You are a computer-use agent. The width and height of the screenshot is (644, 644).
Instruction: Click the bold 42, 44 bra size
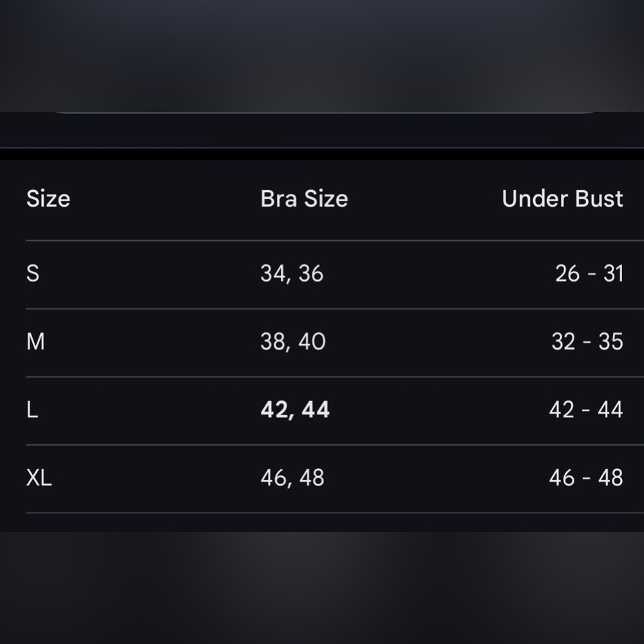tap(295, 410)
